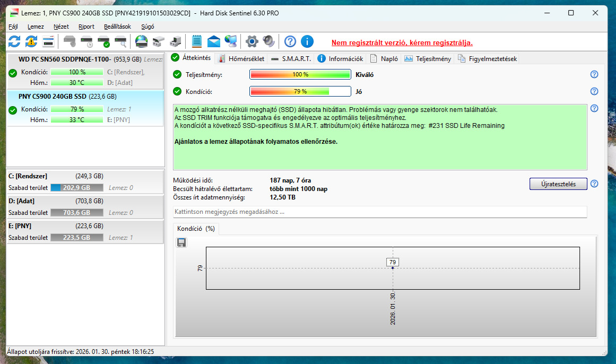Click the C: free space 202,9 GB bar
Image resolution: width=616 pixels, height=364 pixels.
coord(76,188)
